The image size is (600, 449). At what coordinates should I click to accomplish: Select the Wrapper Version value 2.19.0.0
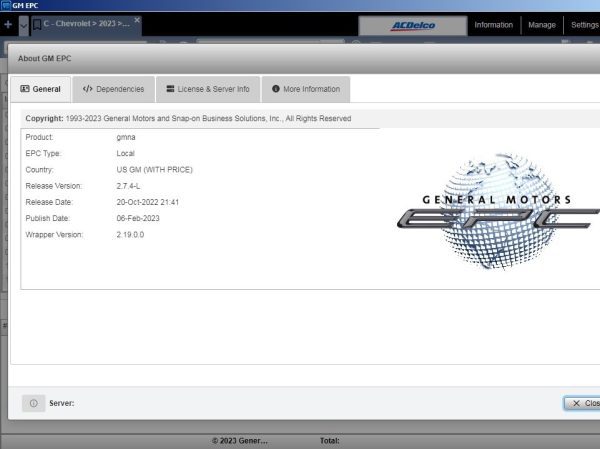130,235
